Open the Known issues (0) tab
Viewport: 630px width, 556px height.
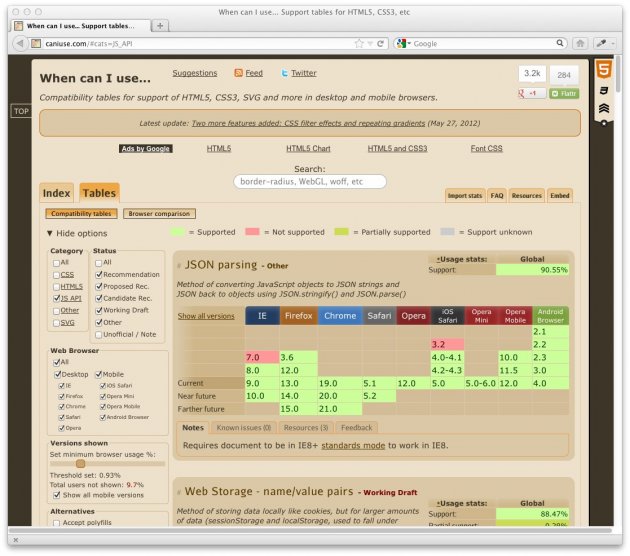[243, 428]
